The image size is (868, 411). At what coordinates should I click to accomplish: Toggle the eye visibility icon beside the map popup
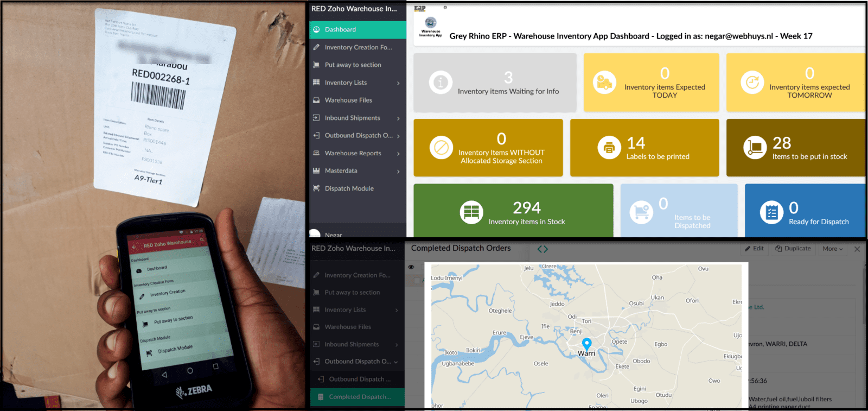pyautogui.click(x=411, y=267)
